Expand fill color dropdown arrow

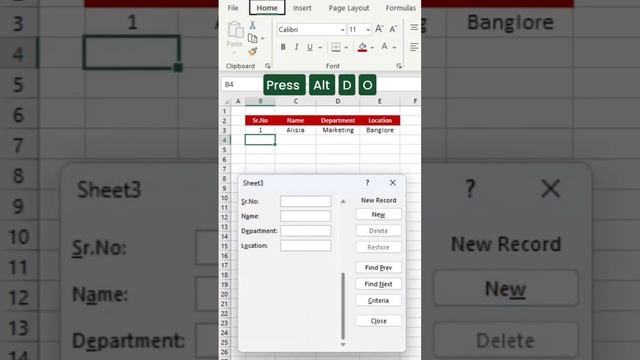click(x=372, y=48)
